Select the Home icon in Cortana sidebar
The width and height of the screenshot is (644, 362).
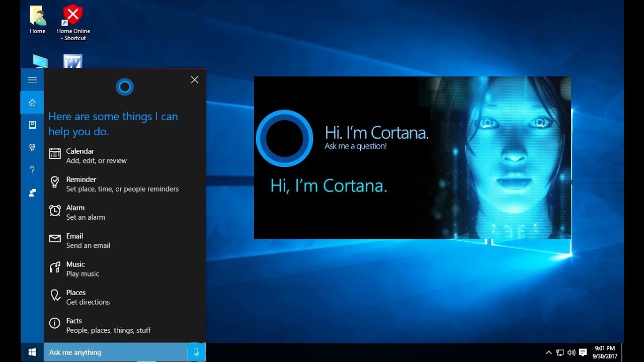(x=32, y=102)
